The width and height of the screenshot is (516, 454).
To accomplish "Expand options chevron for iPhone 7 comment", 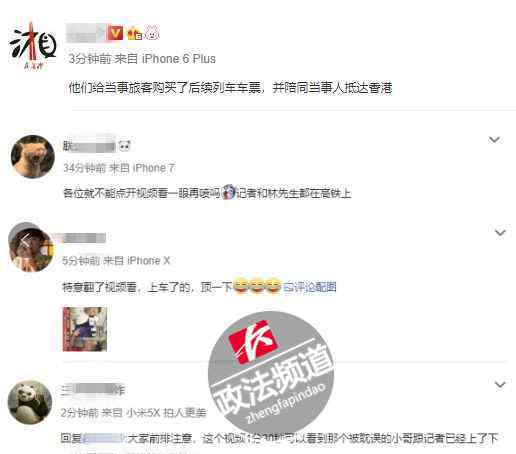I will [494, 140].
